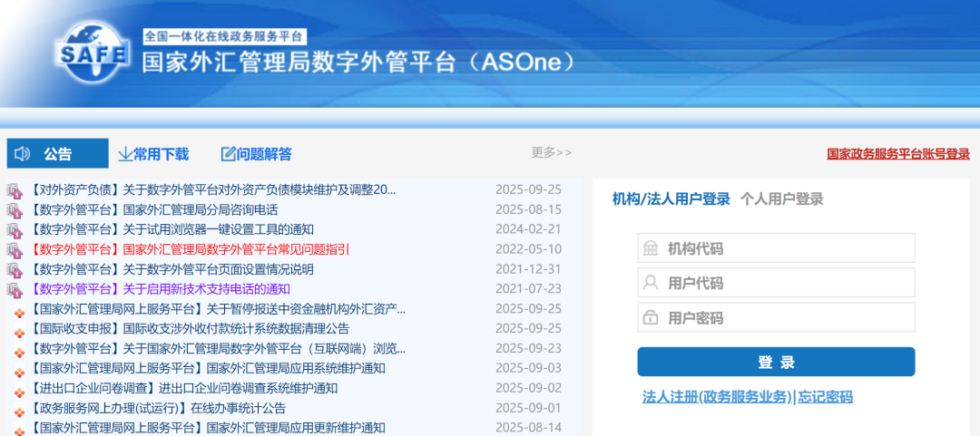Open the 问题解答 tab

tap(256, 154)
